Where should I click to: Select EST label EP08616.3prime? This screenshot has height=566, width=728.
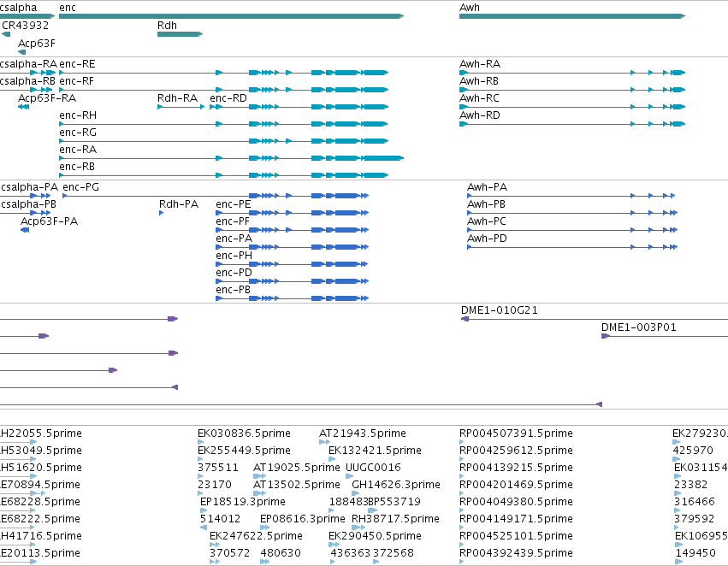303,519
